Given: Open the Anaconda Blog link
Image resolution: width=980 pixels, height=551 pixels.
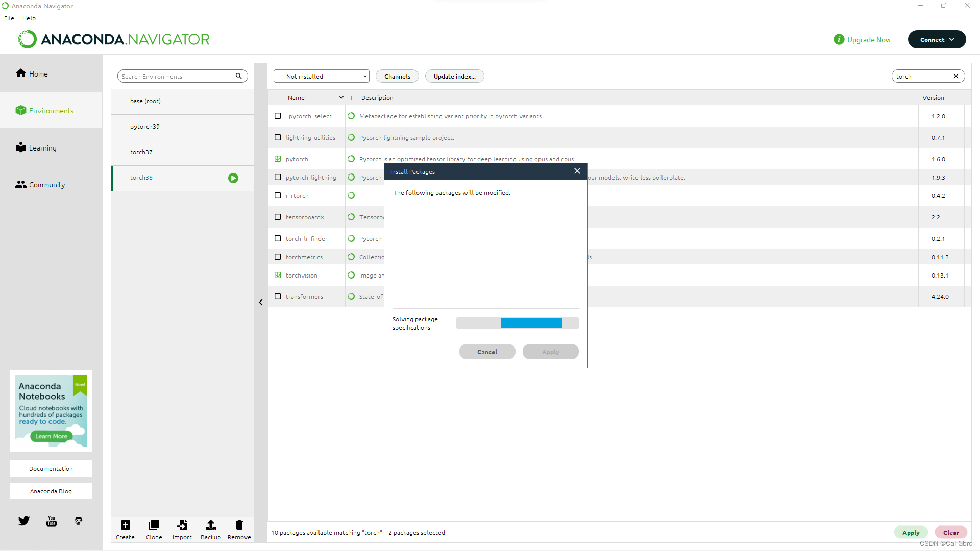Looking at the screenshot, I should coord(51,491).
